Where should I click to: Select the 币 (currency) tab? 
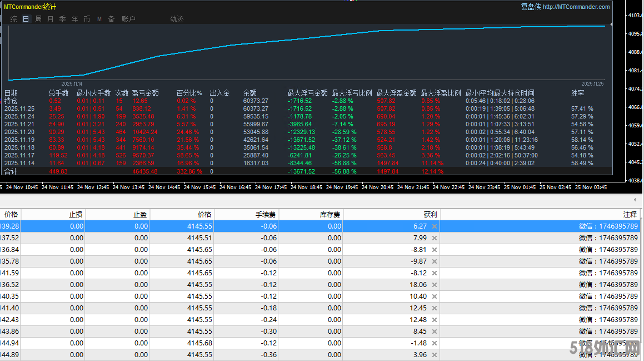click(x=87, y=19)
